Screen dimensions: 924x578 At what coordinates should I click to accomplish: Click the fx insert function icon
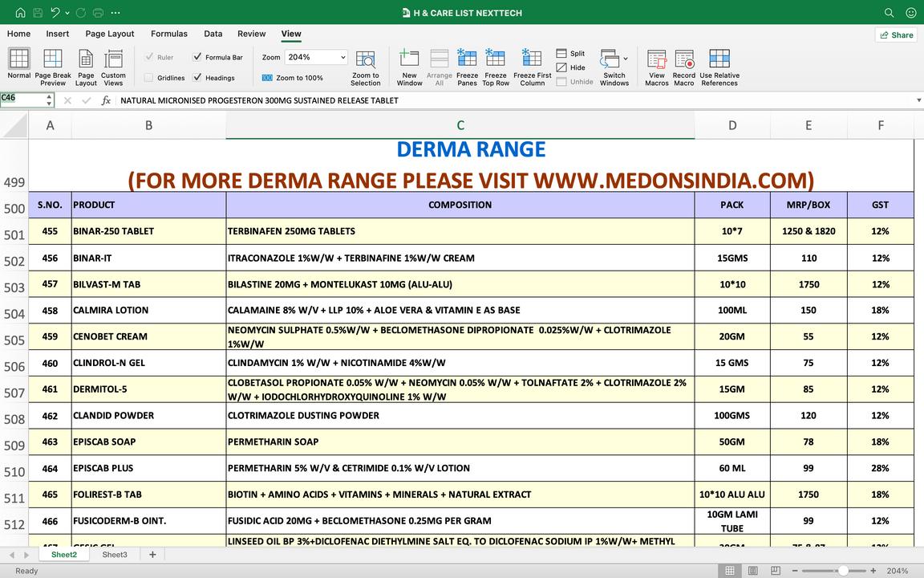[106, 100]
